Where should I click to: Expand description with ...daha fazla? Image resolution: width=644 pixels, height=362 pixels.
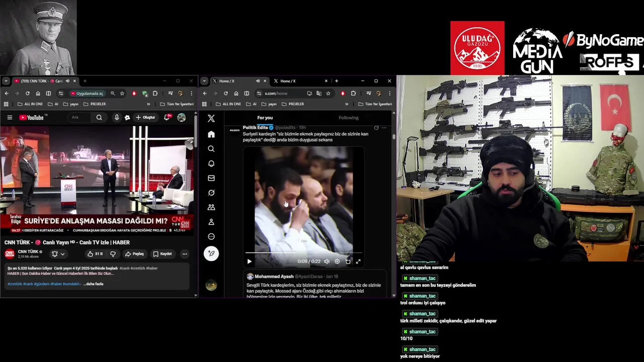93,284
